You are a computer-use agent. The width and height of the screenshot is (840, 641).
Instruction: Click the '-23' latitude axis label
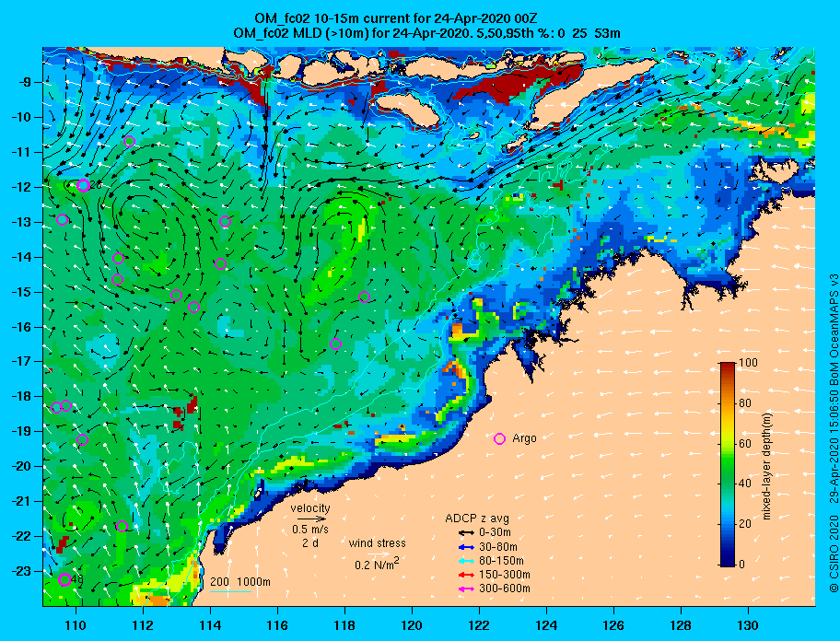pos(22,572)
